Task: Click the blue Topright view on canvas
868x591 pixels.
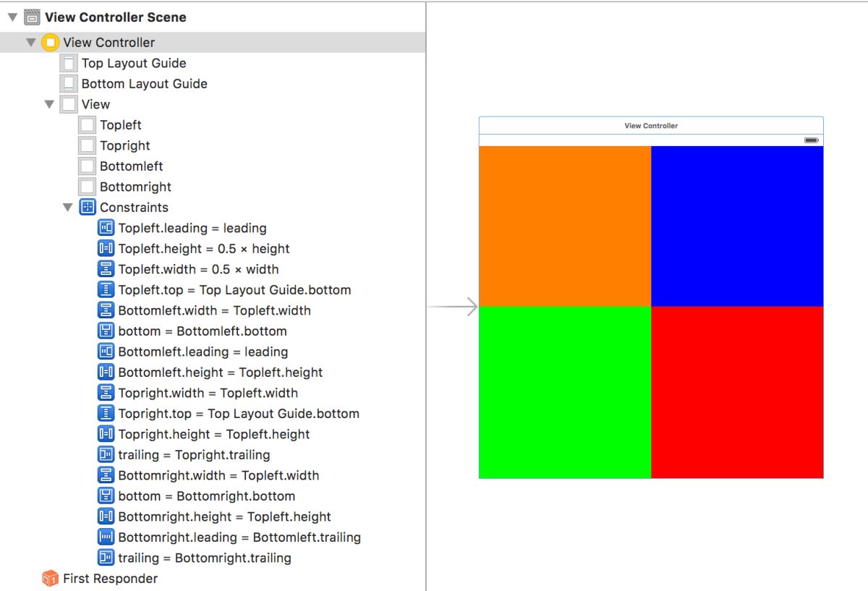Action: (x=737, y=226)
